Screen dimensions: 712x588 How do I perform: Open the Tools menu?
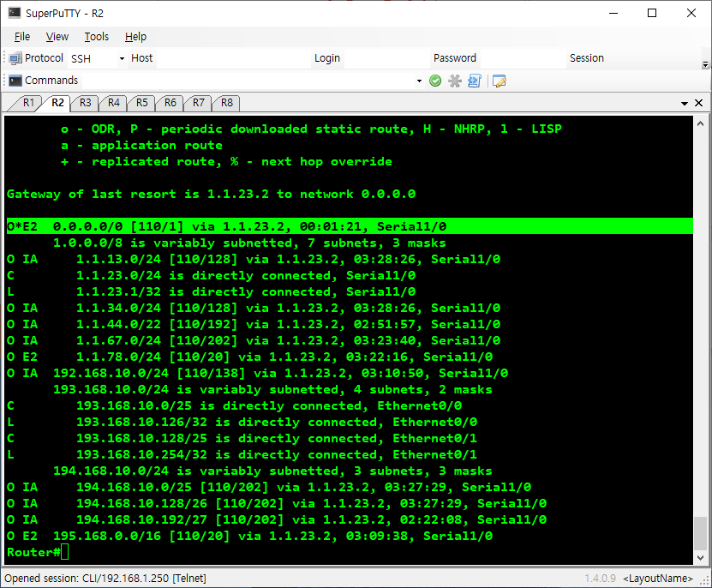point(97,37)
